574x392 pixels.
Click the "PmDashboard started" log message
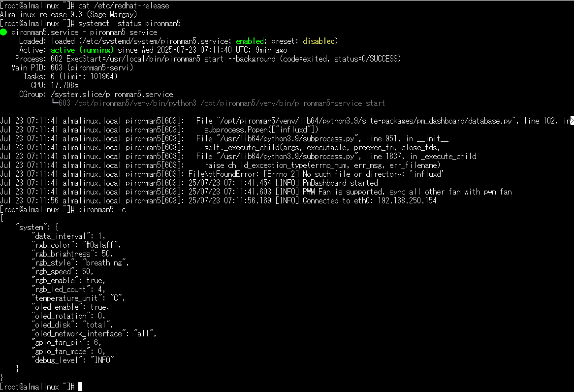pos(340,183)
